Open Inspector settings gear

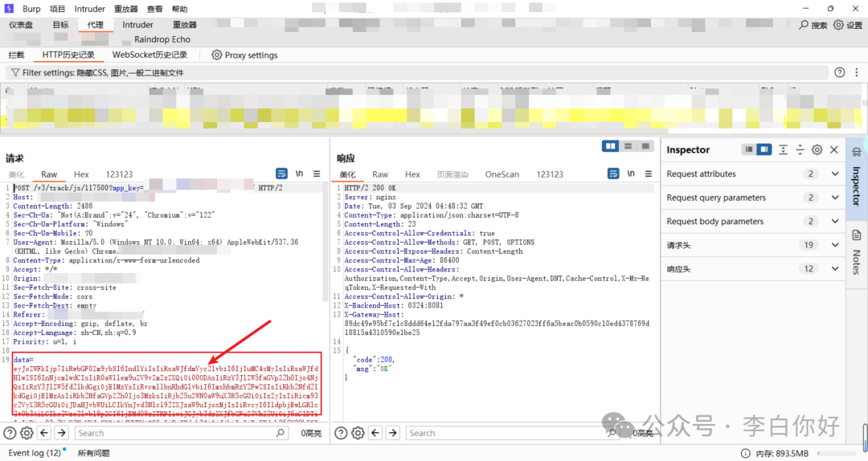tap(817, 149)
